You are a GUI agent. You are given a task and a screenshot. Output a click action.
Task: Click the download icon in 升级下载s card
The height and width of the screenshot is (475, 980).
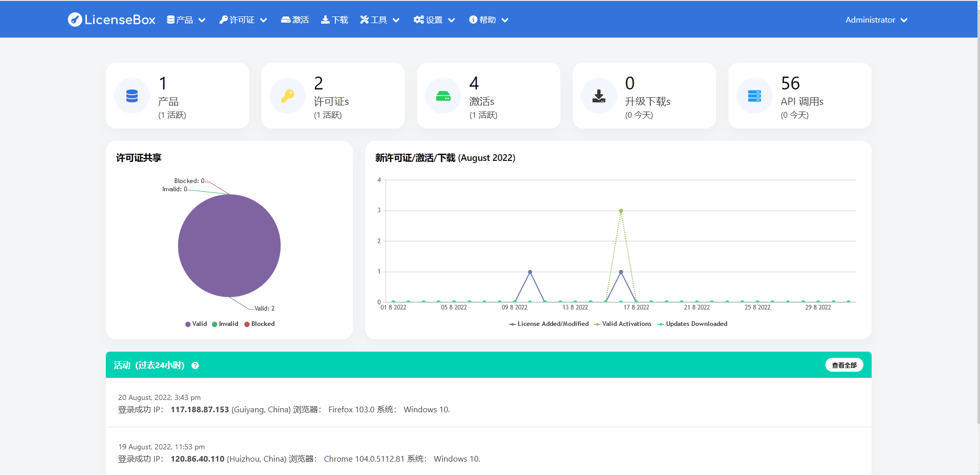click(599, 96)
